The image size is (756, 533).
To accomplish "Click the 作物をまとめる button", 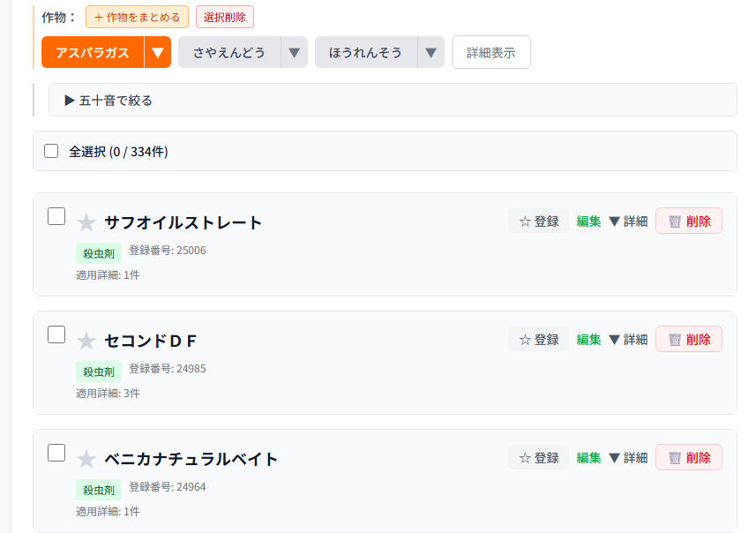I will (x=137, y=17).
